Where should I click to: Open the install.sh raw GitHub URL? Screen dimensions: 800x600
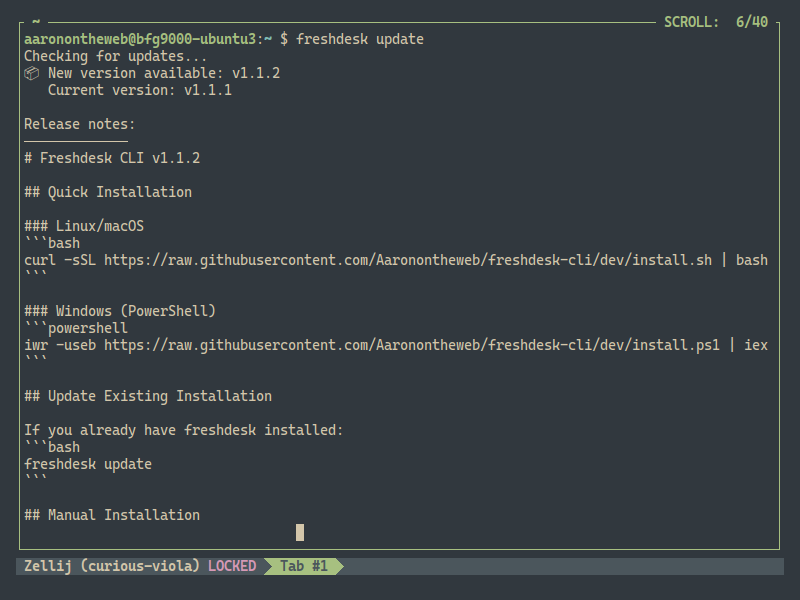click(408, 260)
